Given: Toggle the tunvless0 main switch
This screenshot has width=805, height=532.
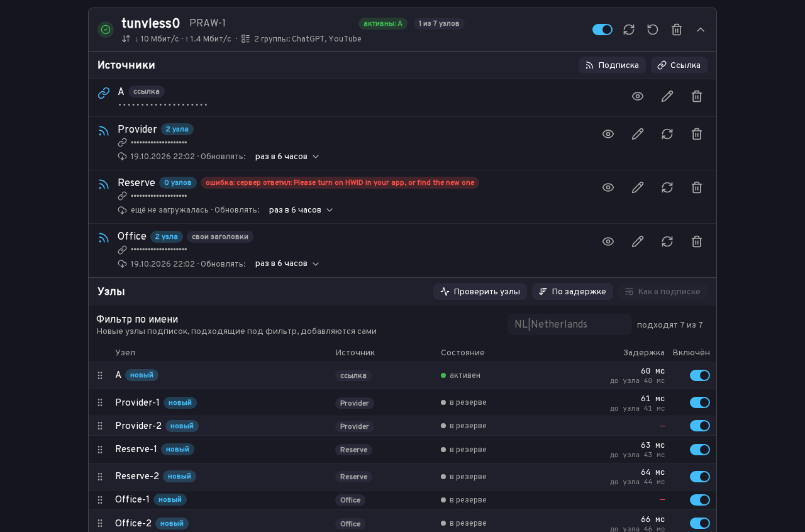Looking at the screenshot, I should coord(602,30).
